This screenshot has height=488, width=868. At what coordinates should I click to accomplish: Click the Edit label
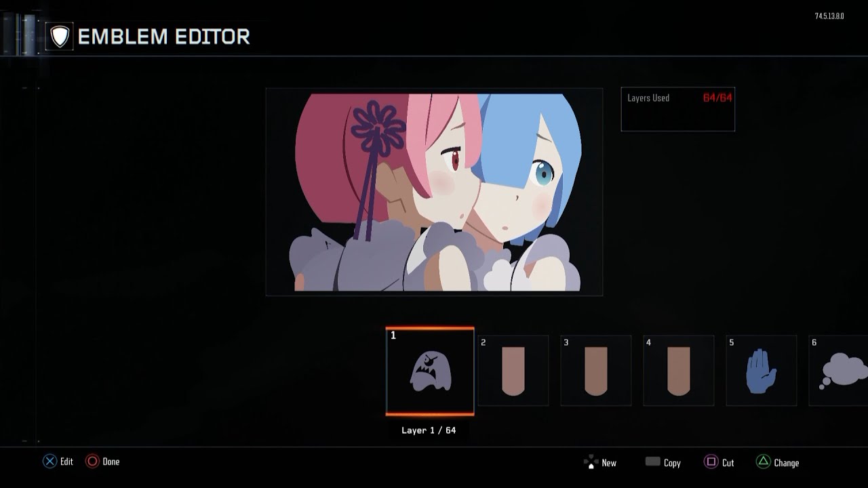click(x=66, y=462)
